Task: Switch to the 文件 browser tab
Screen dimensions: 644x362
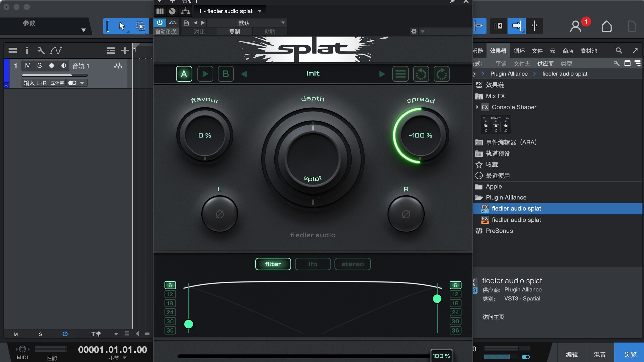Action: (537, 51)
